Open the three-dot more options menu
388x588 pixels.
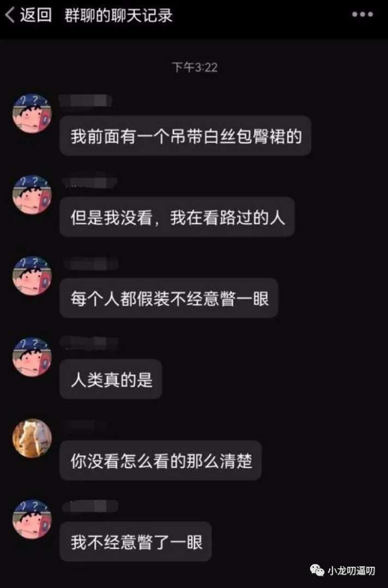[362, 15]
